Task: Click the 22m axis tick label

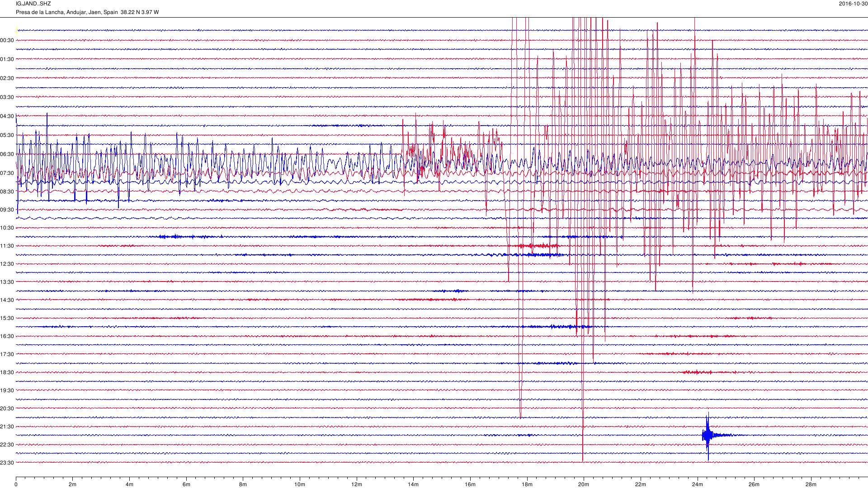Action: 641,485
